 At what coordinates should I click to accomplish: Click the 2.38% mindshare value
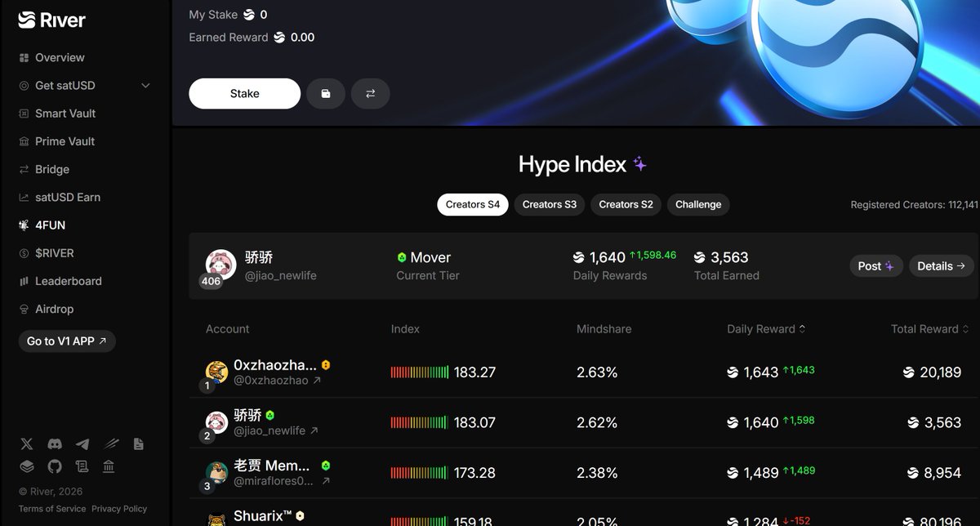coord(597,473)
